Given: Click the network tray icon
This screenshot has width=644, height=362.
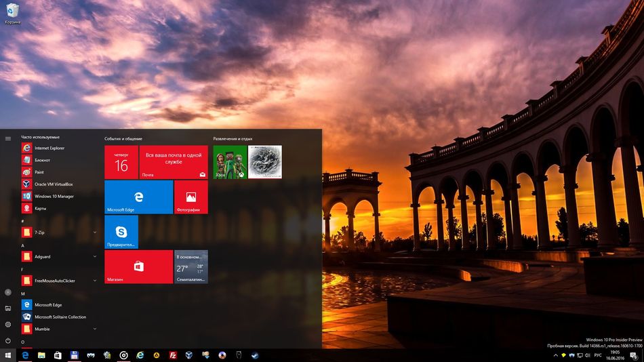Looking at the screenshot, I should (580, 355).
